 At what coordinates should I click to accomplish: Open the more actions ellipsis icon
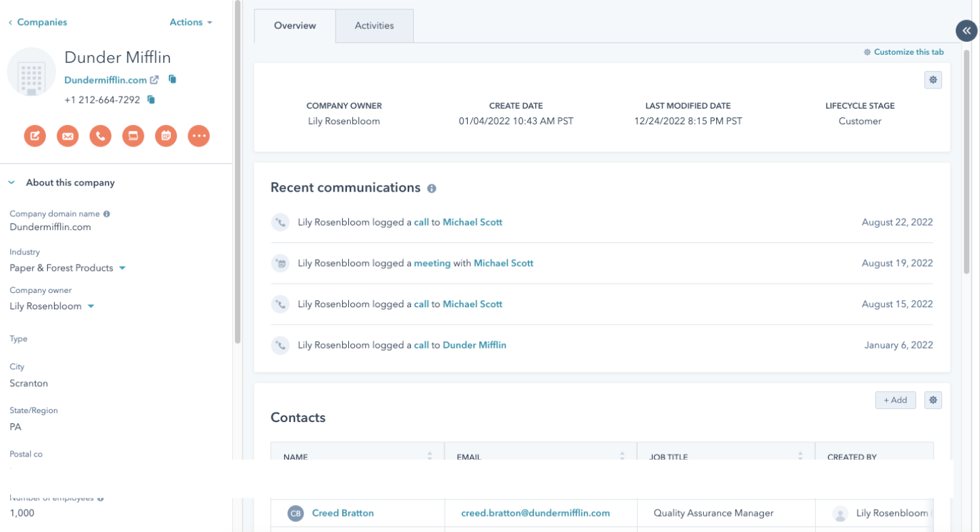coord(198,136)
